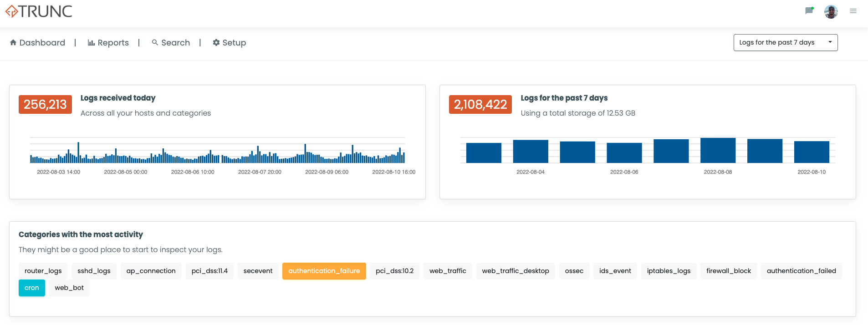
Task: Click the Setup gear icon
Action: tap(216, 43)
